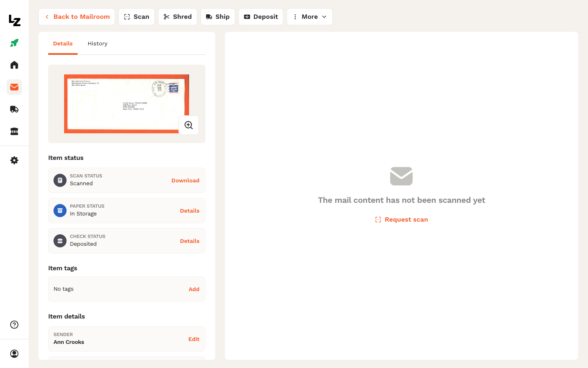Switch to the Details tab
588x368 pixels.
(x=63, y=44)
